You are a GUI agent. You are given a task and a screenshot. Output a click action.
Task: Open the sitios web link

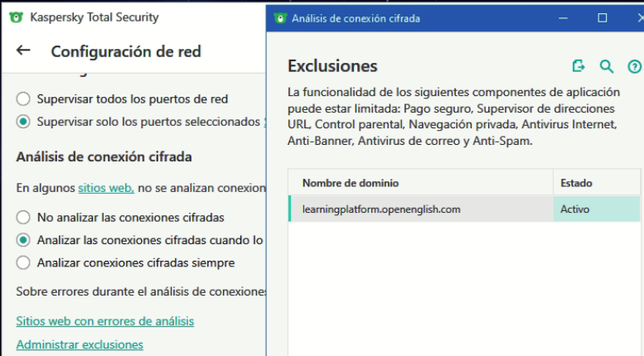[106, 188]
